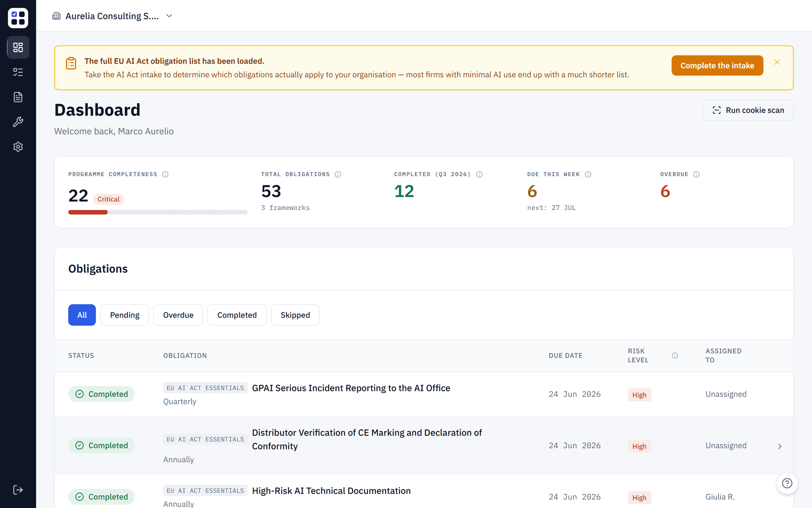Open the settings gear icon in sidebar
The width and height of the screenshot is (812, 508).
pyautogui.click(x=18, y=147)
